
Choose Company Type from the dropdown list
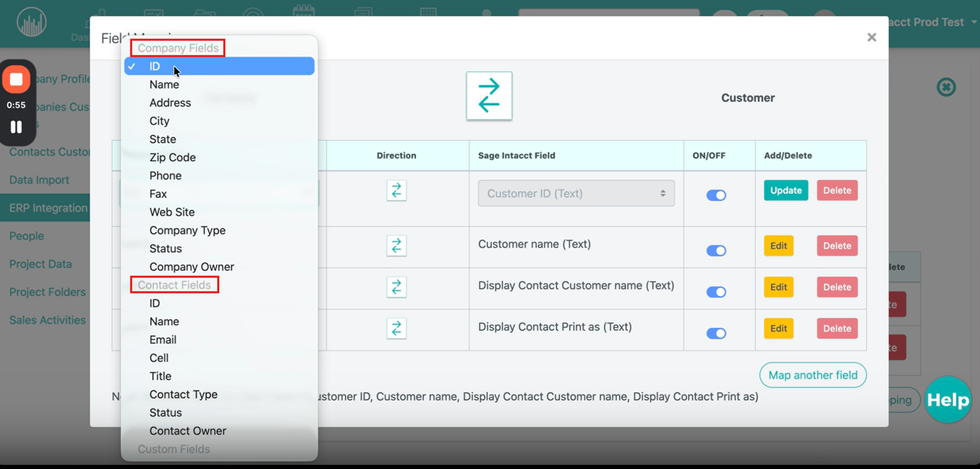click(x=187, y=230)
